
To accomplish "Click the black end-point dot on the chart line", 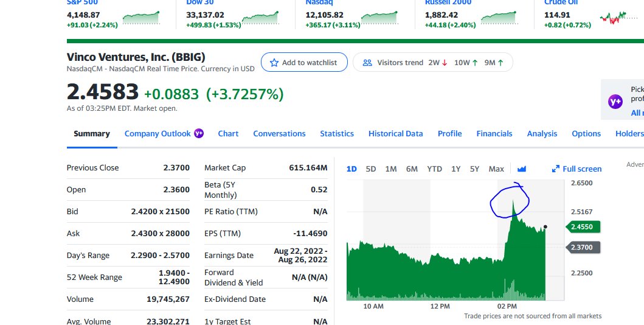I will coord(545,226).
